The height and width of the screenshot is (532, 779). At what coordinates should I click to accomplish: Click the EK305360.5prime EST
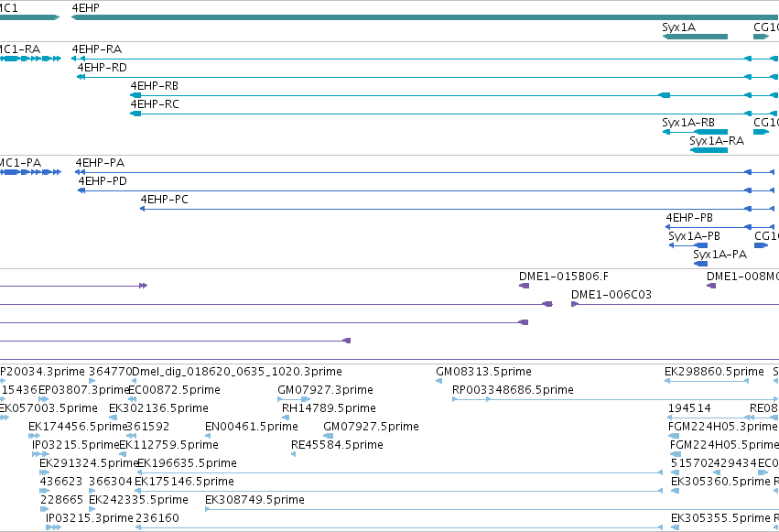click(x=676, y=492)
